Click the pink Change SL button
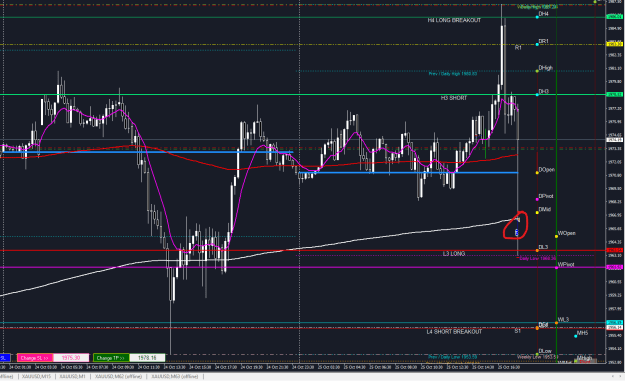The image size is (625, 381). pos(34,358)
